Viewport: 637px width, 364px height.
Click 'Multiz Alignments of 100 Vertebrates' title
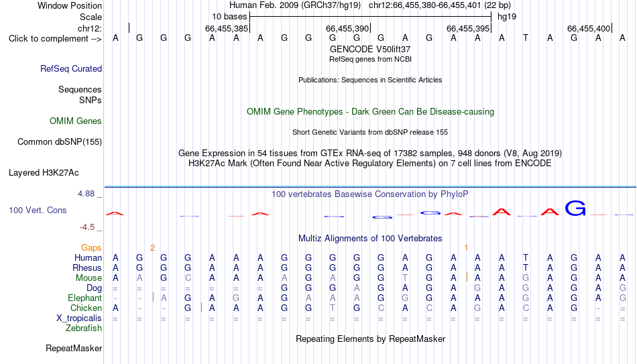coord(370,239)
